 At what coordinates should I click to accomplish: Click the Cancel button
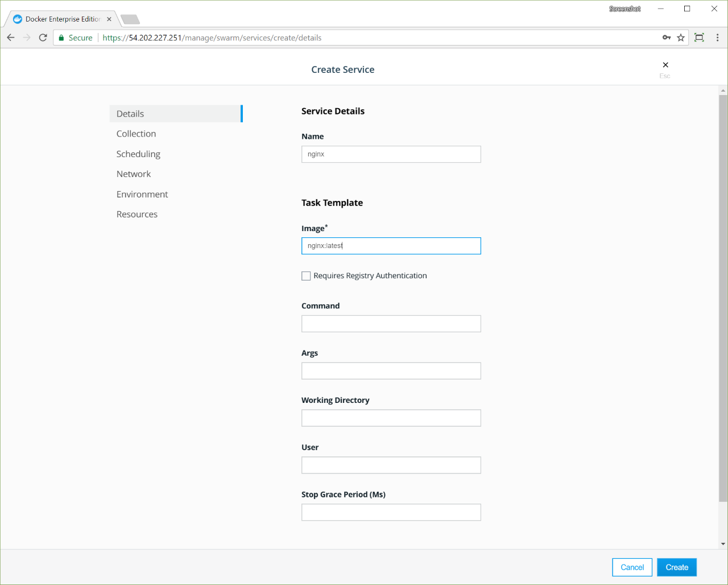632,567
